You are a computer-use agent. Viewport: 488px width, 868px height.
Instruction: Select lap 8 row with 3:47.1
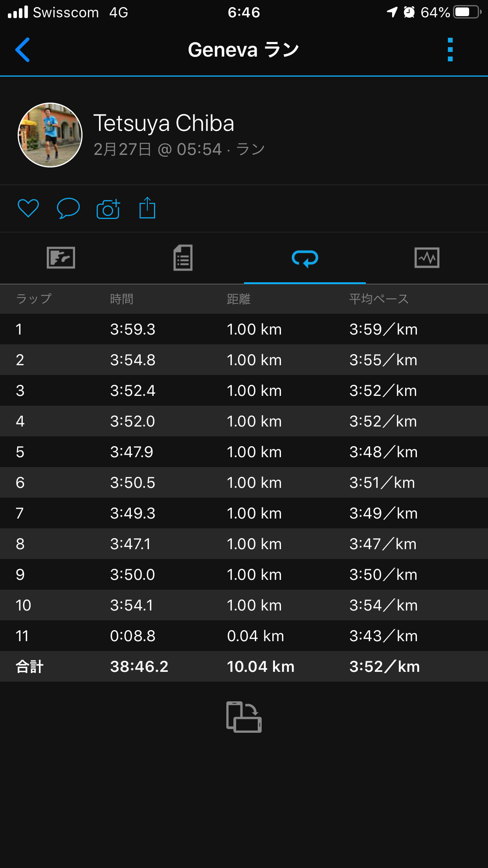244,544
